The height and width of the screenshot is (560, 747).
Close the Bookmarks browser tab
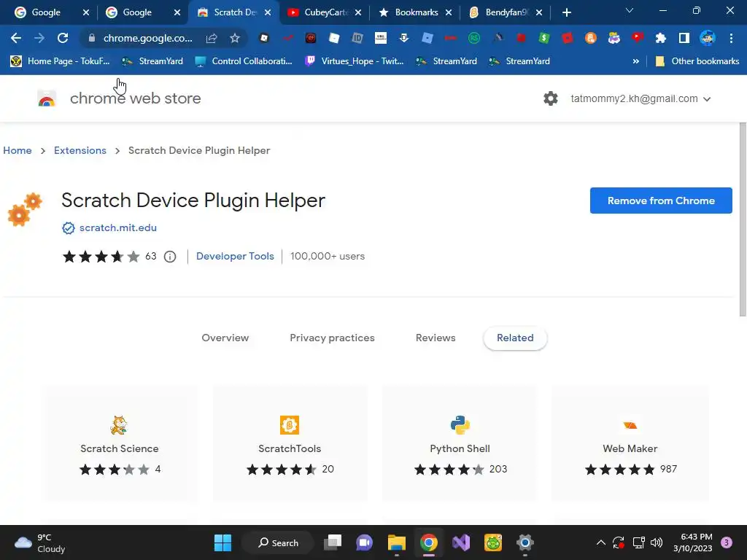click(x=449, y=12)
